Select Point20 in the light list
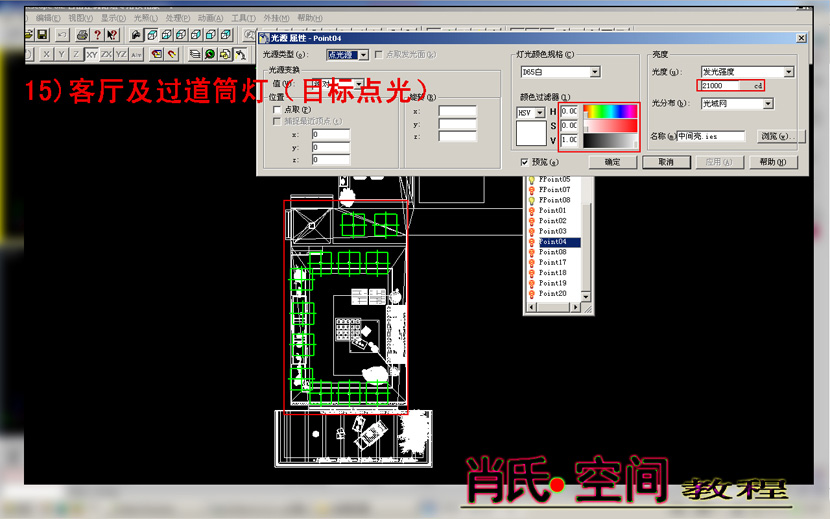830x519 pixels. click(554, 293)
